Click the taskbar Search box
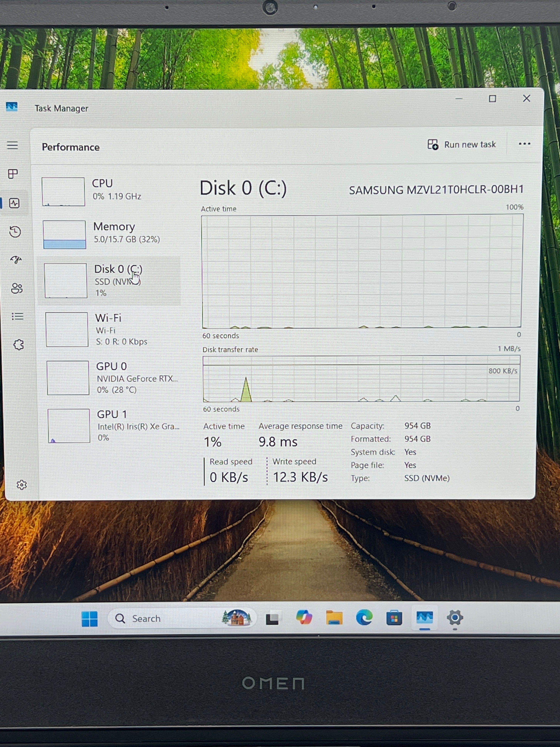 point(182,618)
